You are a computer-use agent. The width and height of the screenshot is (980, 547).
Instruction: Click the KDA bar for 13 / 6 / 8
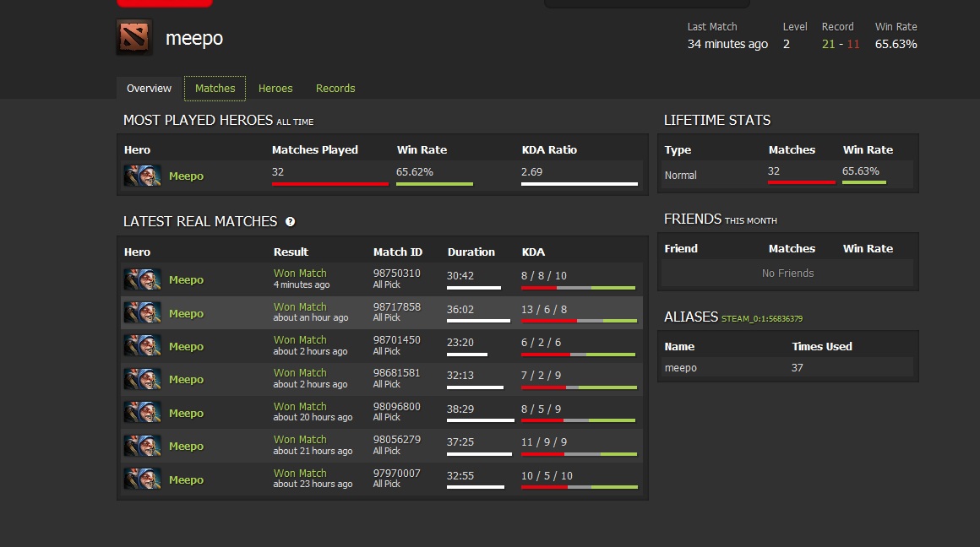point(579,321)
